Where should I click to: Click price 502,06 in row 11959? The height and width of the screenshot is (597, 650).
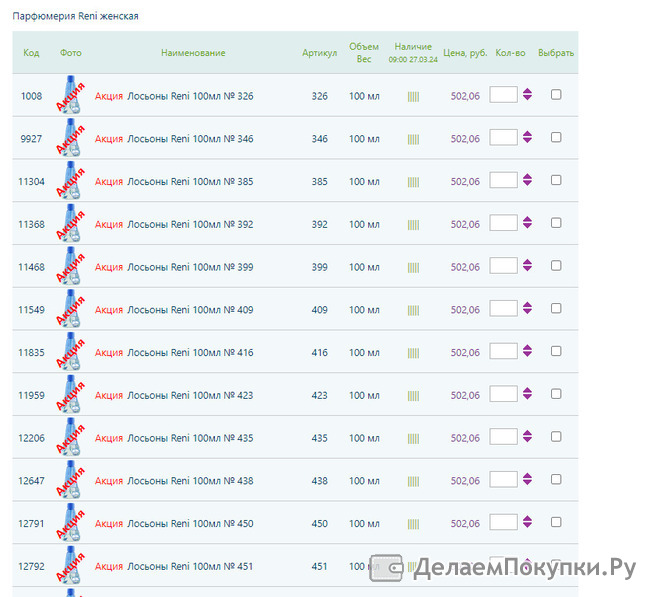465,395
